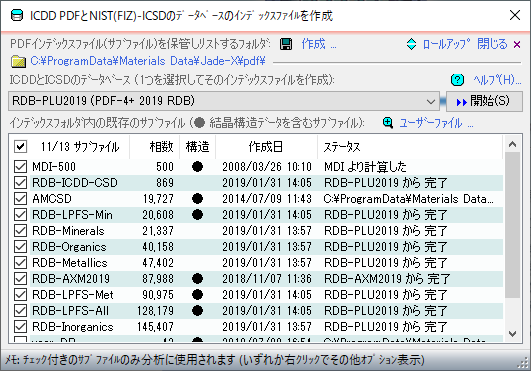Open the RDB-PLU2019 database dropdown
This screenshot has height=371, width=531.
pos(224,101)
